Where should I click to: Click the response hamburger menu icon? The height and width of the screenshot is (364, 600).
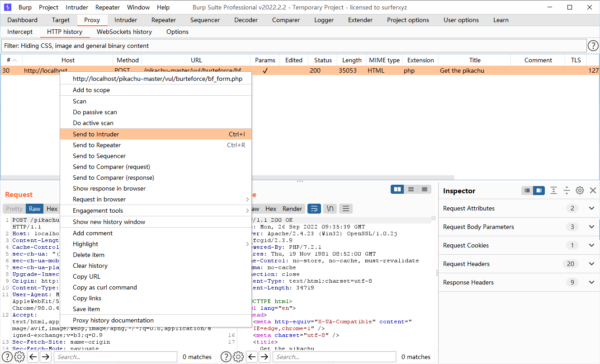345,209
